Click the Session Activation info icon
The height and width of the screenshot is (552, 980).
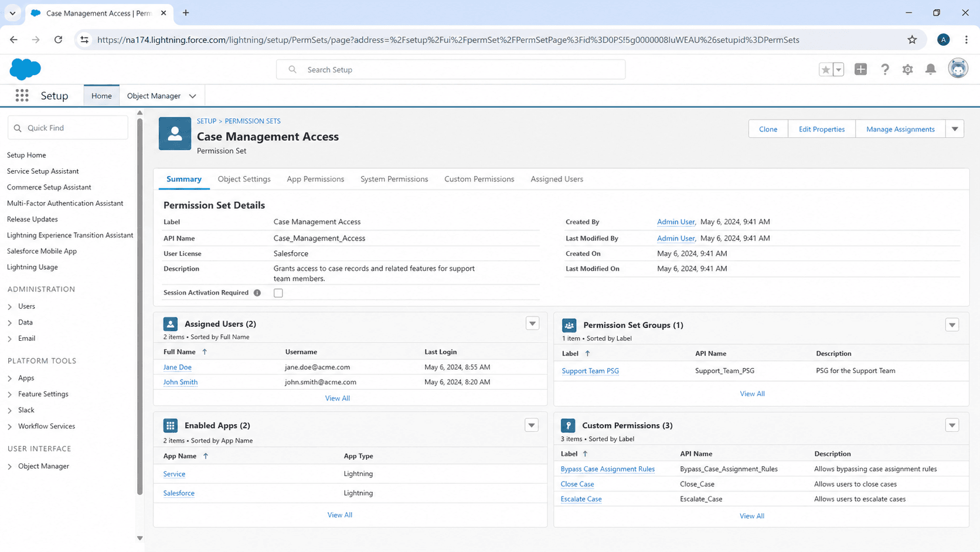tap(257, 293)
